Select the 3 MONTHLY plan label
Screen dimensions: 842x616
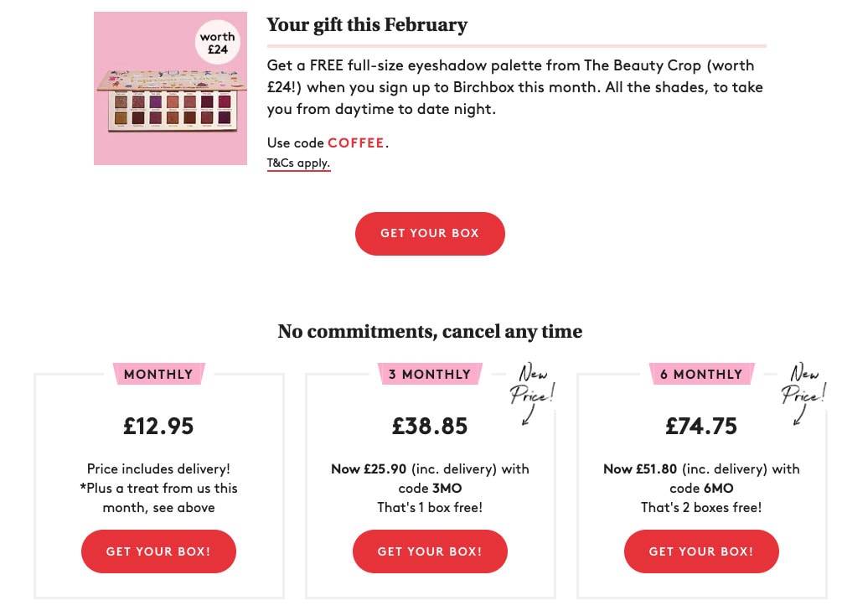tap(430, 374)
